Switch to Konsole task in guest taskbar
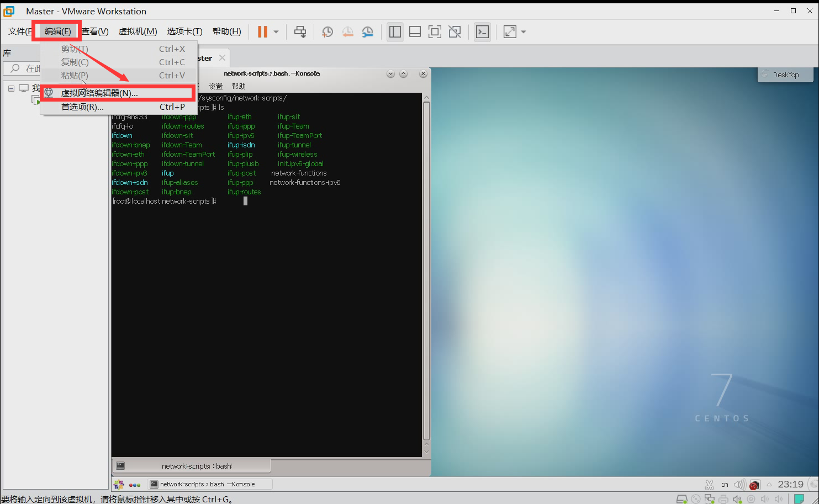The image size is (819, 504). (210, 484)
